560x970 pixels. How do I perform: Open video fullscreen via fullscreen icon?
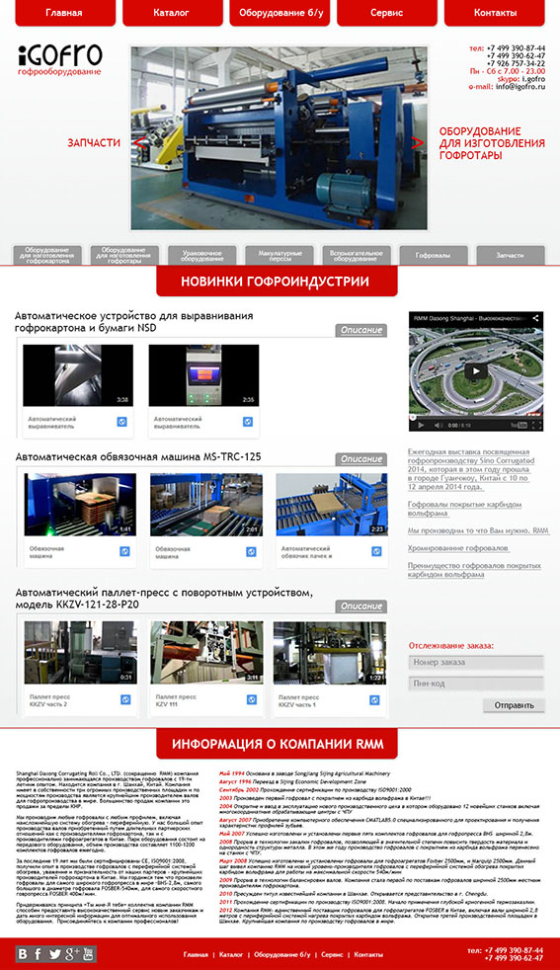point(536,425)
